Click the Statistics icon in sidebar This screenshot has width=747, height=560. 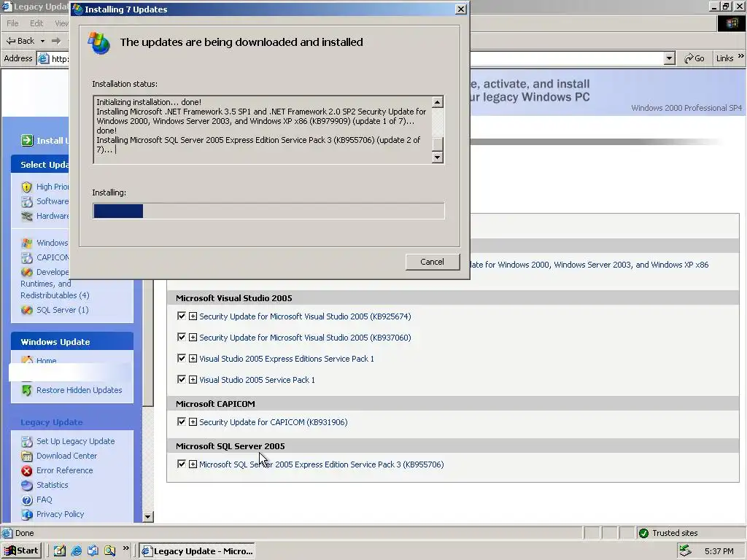(27, 485)
